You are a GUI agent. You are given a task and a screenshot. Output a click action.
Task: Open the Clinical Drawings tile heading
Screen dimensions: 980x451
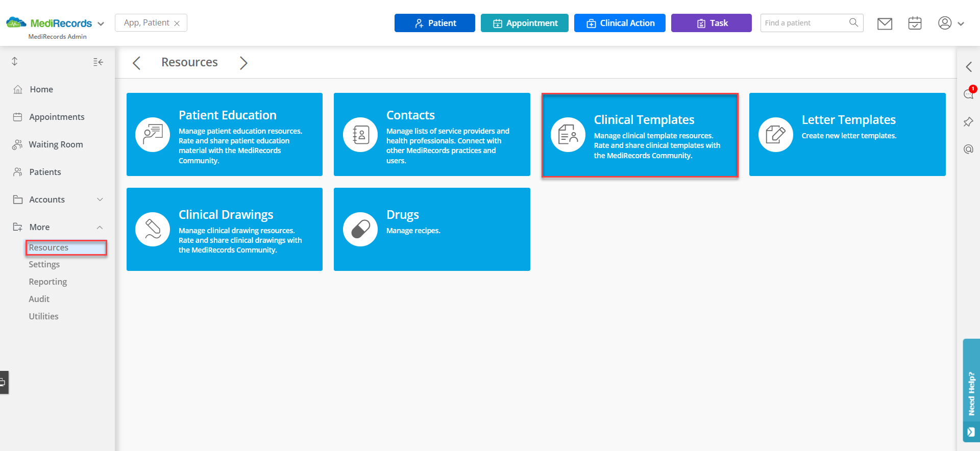[226, 215]
